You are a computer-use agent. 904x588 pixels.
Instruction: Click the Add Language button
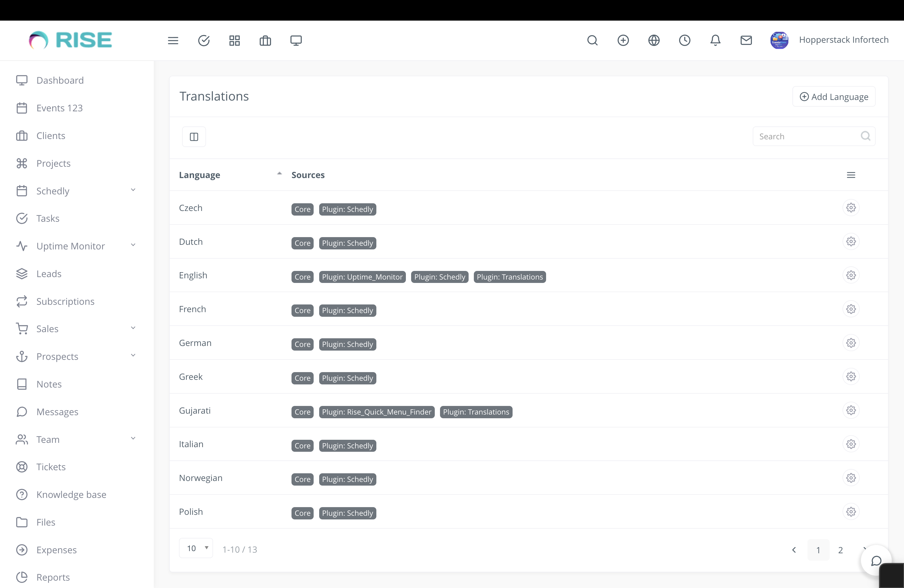point(834,97)
